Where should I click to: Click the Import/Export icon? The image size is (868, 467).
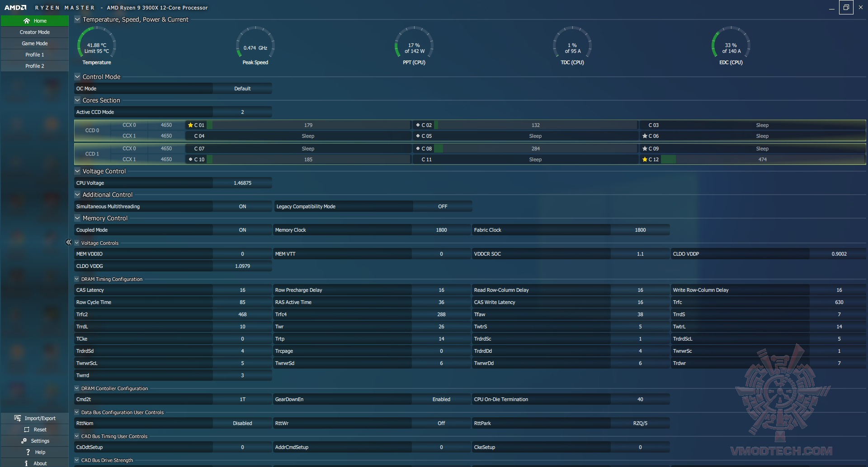point(18,418)
